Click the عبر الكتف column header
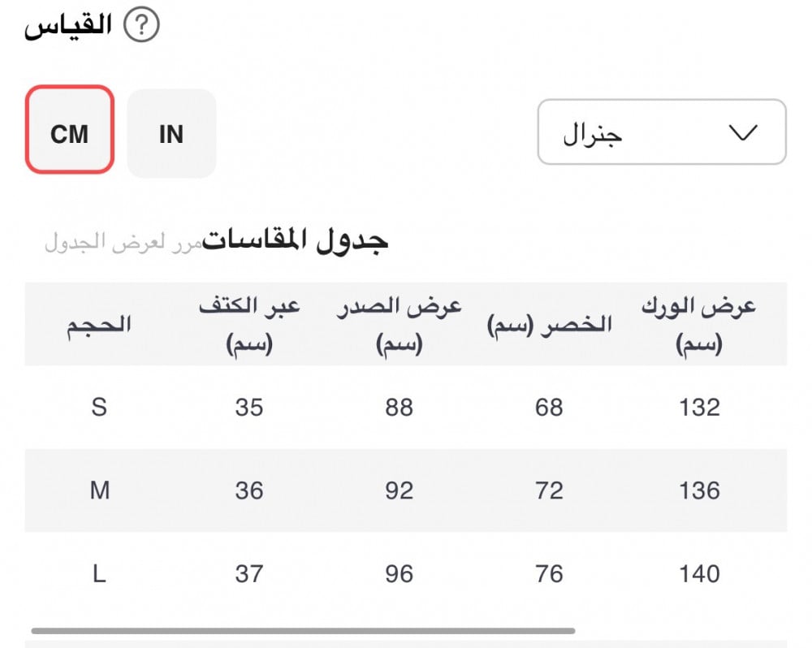Viewport: 812px width, 648px height. pos(249,325)
